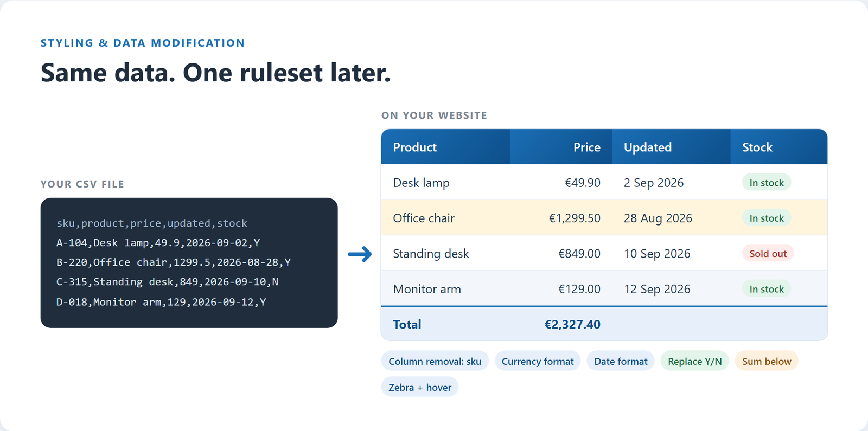The height and width of the screenshot is (431, 868).
Task: Click the In stock badge for Desk lamp
Action: 767,183
